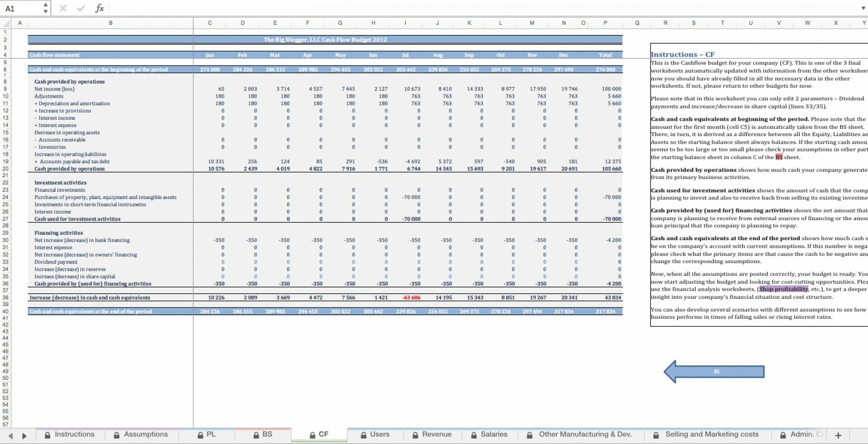Screen dimensions: 868x444
Task: Click the 'Net increase (decrease) in bank financing' label
Action: 82,240
